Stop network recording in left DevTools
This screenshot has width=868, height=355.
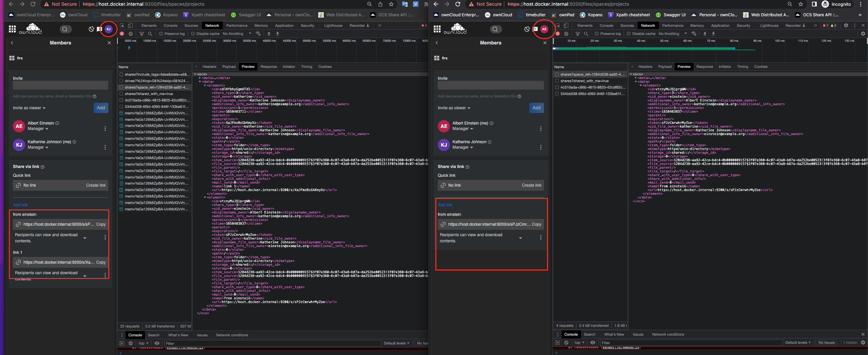coord(122,34)
